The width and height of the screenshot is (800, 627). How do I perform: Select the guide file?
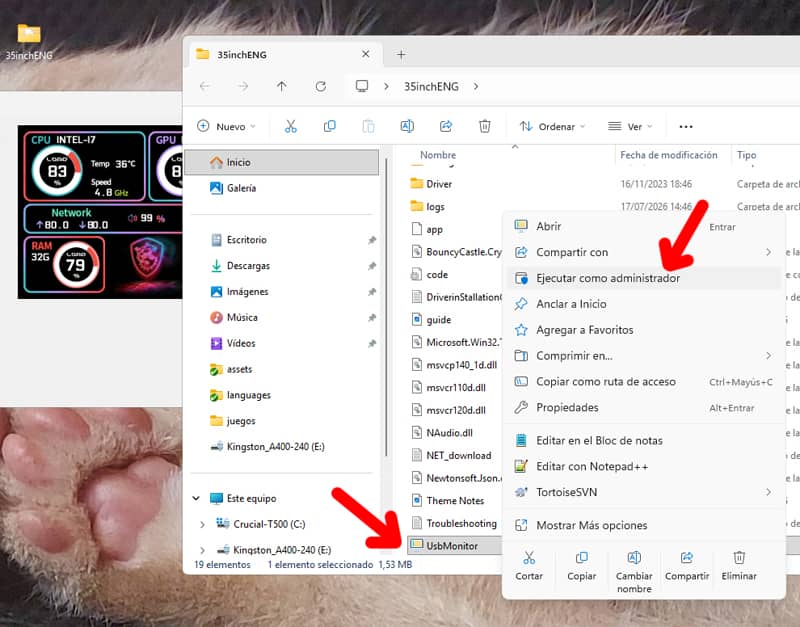pos(431,320)
